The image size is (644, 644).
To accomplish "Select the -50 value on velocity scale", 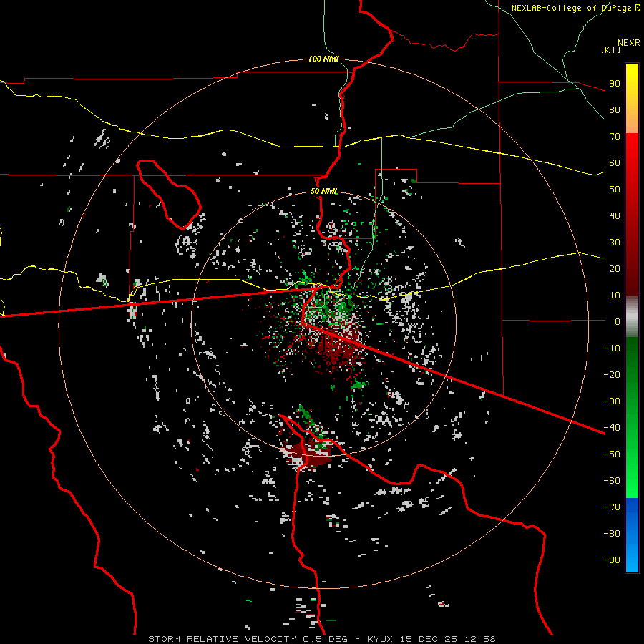I will (x=612, y=454).
